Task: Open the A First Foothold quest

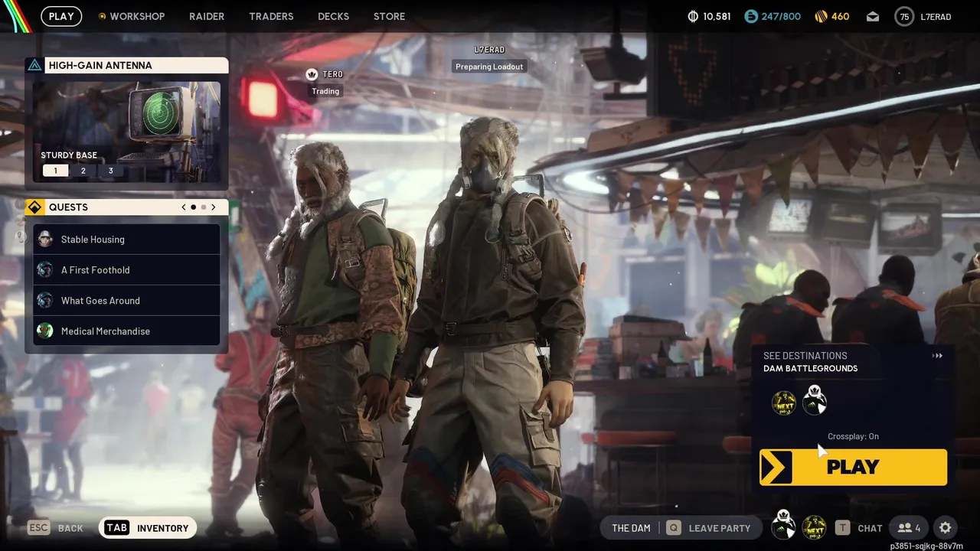Action: (126, 270)
